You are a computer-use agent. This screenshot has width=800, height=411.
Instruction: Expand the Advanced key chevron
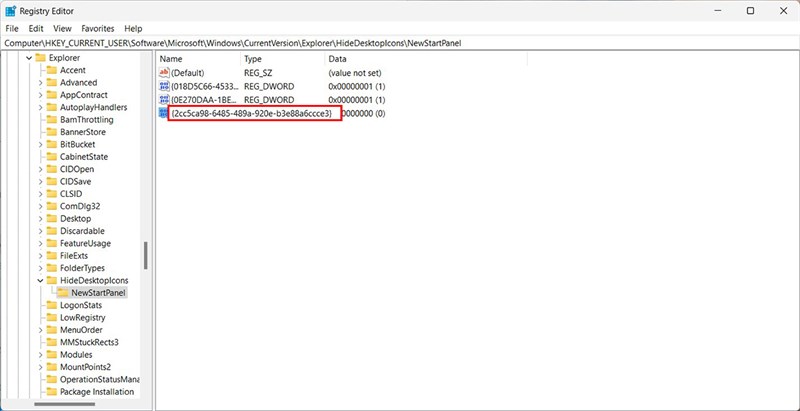click(x=41, y=83)
